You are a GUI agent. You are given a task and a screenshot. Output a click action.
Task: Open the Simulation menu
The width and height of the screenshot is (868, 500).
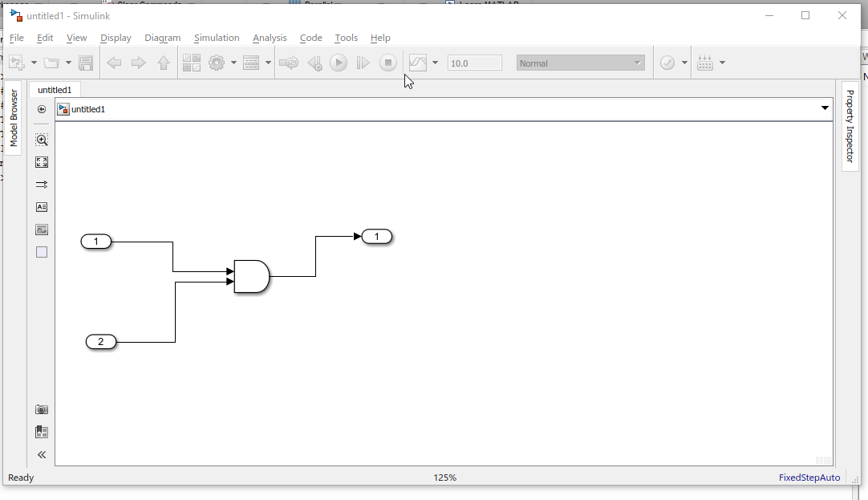(x=217, y=38)
